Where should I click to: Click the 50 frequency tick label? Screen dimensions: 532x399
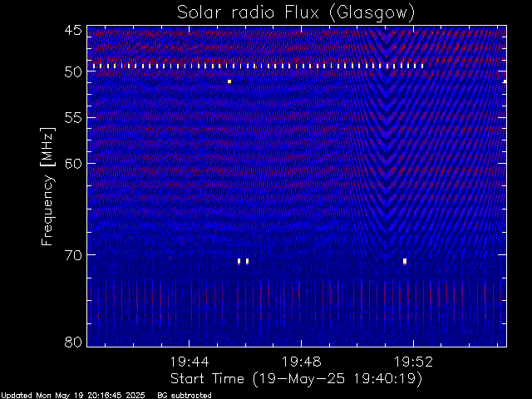73,71
